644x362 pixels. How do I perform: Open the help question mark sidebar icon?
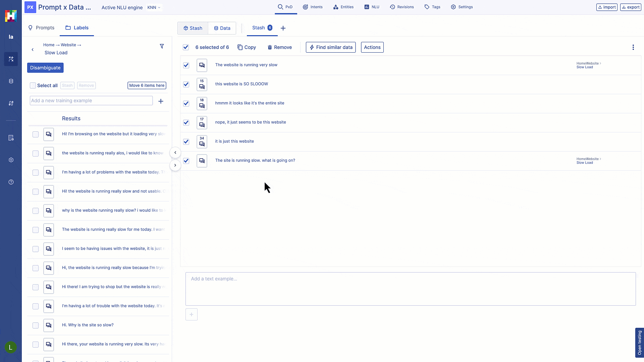(11, 182)
